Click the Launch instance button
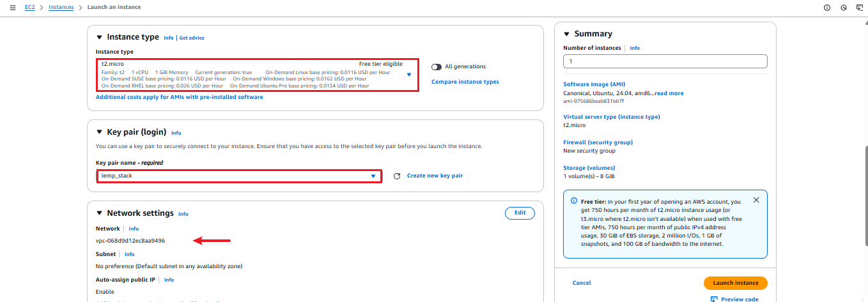This screenshot has height=302, width=868. (736, 283)
